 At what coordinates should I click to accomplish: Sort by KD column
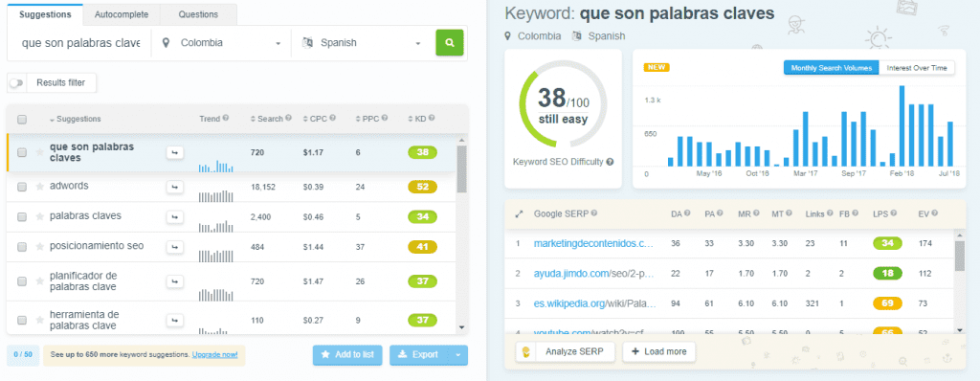tap(416, 119)
